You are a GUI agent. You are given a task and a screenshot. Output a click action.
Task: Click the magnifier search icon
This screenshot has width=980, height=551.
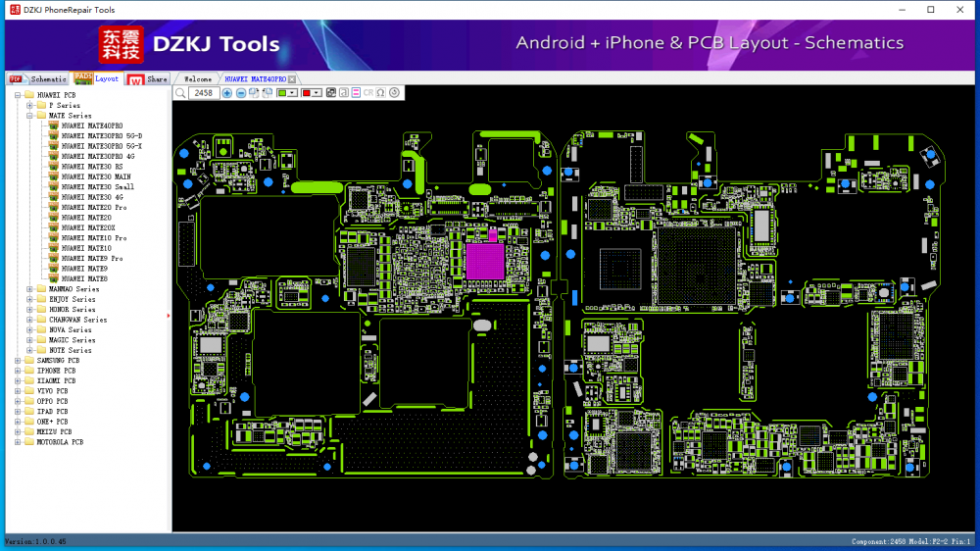coord(180,93)
